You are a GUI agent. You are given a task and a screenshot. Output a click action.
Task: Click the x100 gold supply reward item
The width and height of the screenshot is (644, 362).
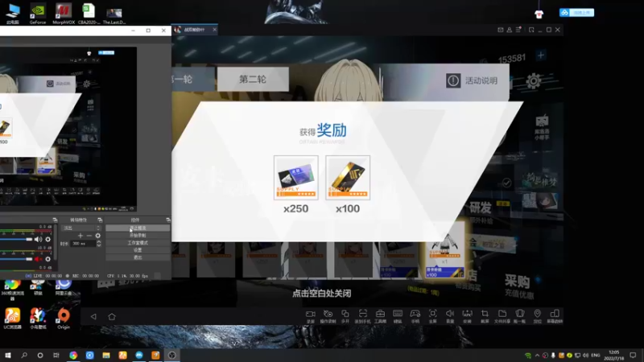pos(348,177)
